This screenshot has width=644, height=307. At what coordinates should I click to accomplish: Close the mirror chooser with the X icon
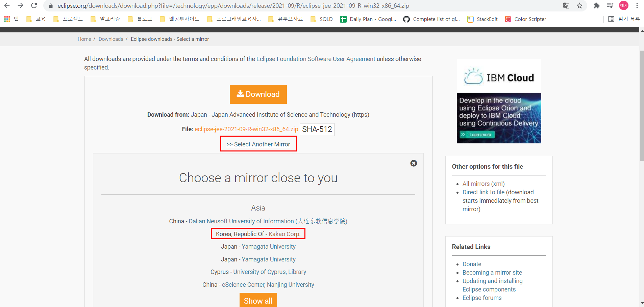414,163
